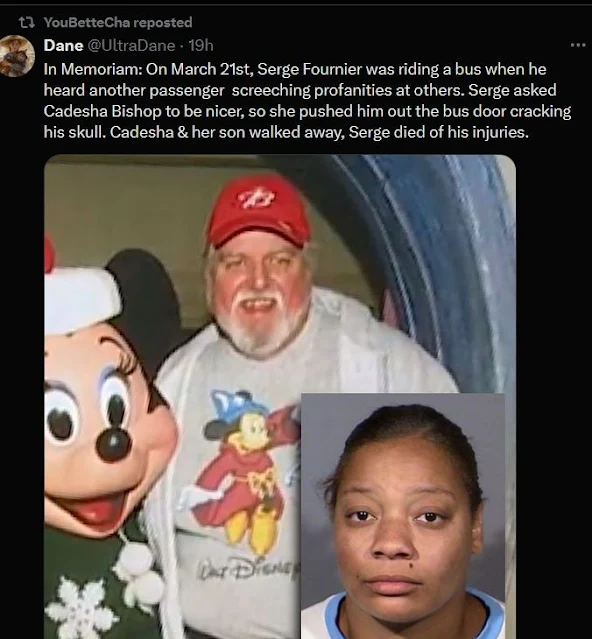The width and height of the screenshot is (592, 639).
Task: Click the white snowflake on Minnie's green outfit
Action: coord(79,602)
